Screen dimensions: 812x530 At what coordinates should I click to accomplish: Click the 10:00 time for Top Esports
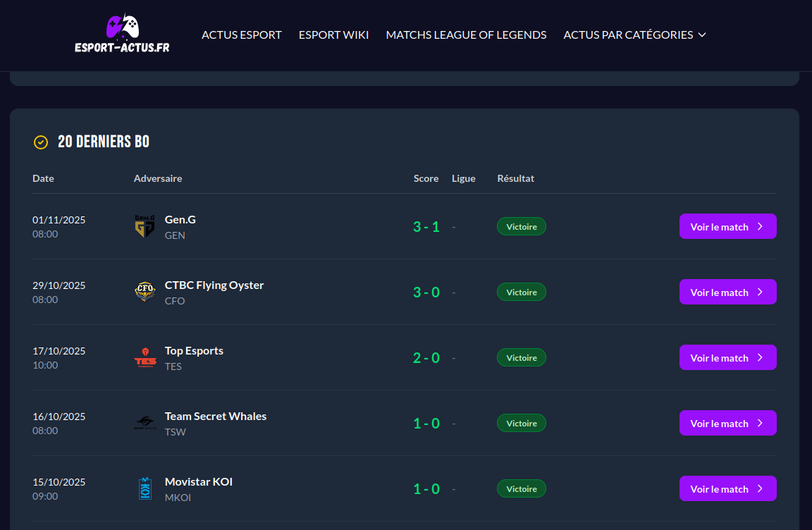click(45, 365)
